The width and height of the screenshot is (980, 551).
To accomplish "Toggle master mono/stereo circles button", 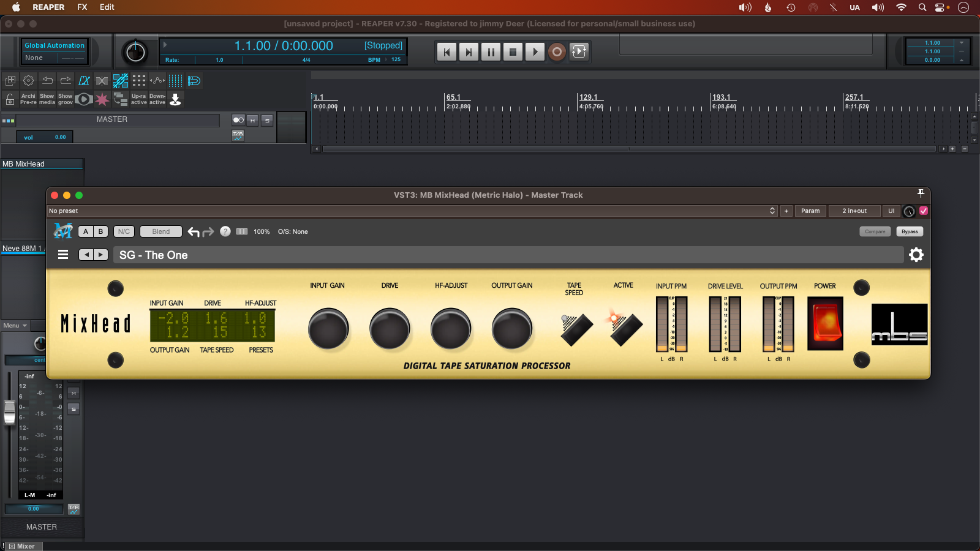I will [x=238, y=120].
